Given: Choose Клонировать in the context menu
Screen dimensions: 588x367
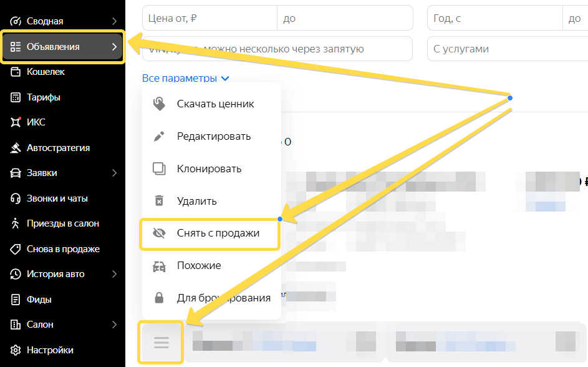Looking at the screenshot, I should 209,169.
